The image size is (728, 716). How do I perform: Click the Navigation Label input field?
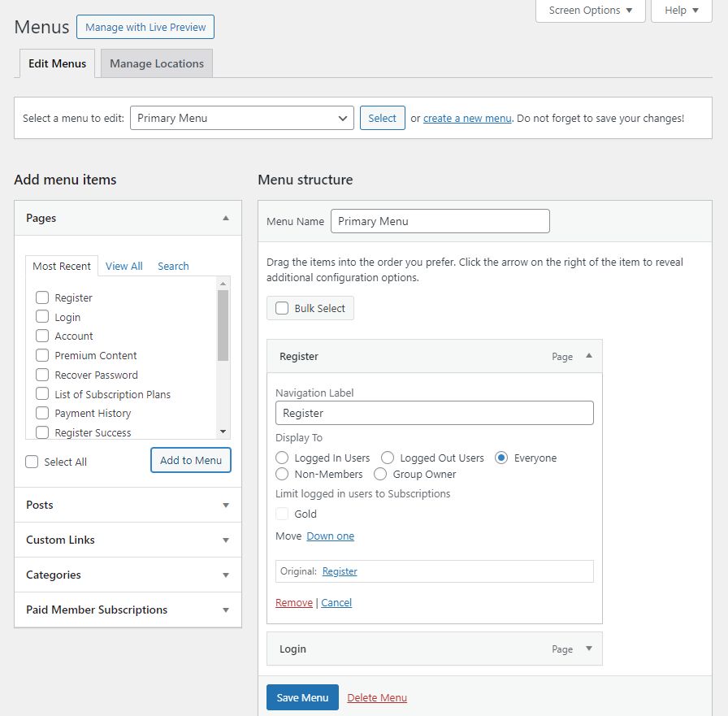click(434, 413)
